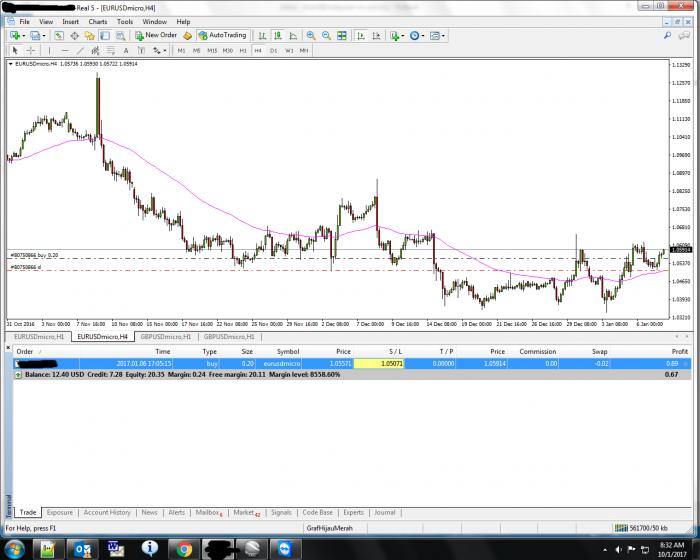Open Chrome from the taskbar
The width and height of the screenshot is (700, 560).
tap(184, 548)
